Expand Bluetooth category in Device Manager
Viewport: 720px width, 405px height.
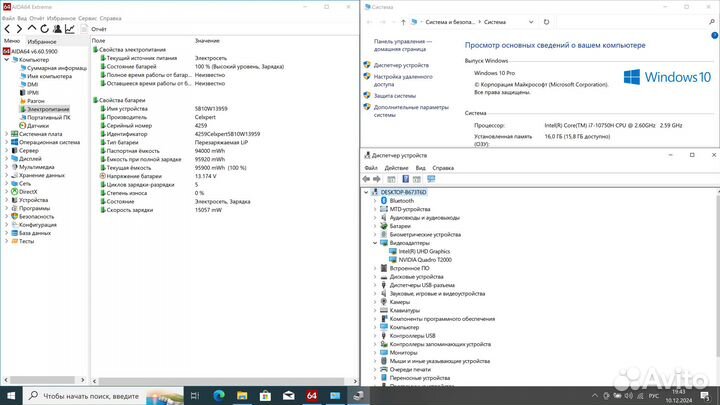click(375, 201)
